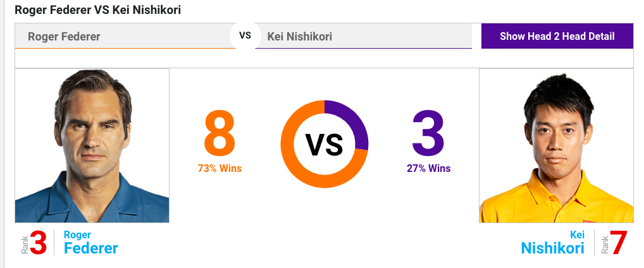The image size is (644, 268).
Task: Click the Rank label beside Nishikori's name
Action: (x=605, y=245)
